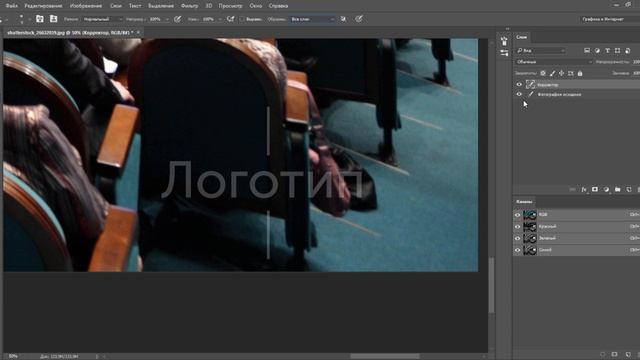Viewport: 640px width, 360px height.
Task: Filter for pixel layers icon
Action: click(587, 51)
